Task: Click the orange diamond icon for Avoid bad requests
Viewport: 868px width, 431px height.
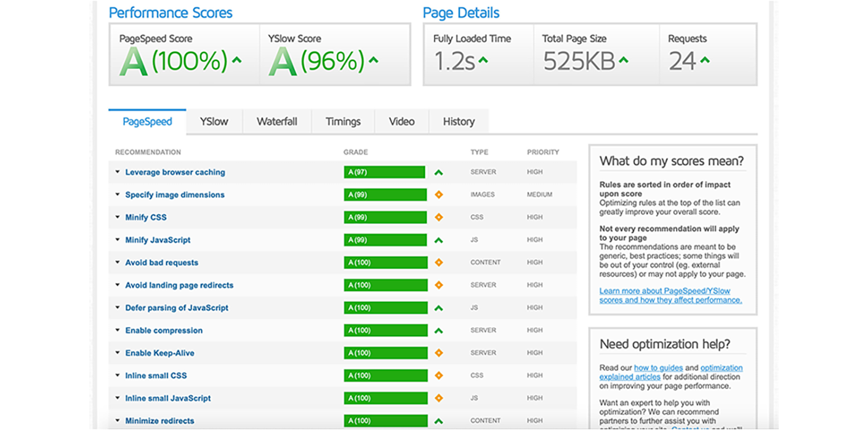Action: 440,262
